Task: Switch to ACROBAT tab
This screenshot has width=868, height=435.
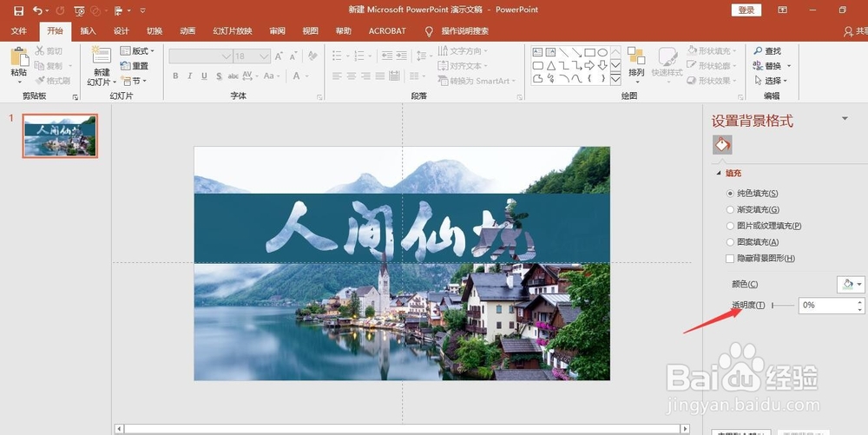Action: (x=387, y=31)
